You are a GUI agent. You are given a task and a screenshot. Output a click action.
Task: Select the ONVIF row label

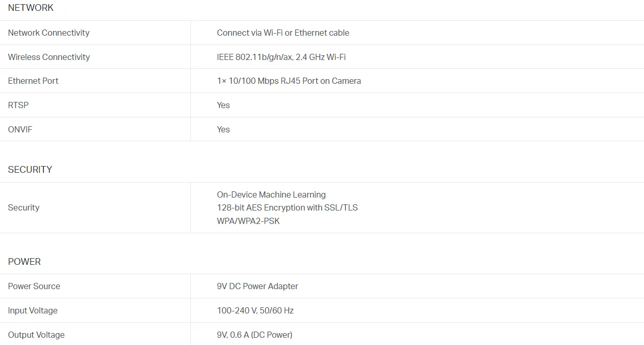pyautogui.click(x=20, y=129)
